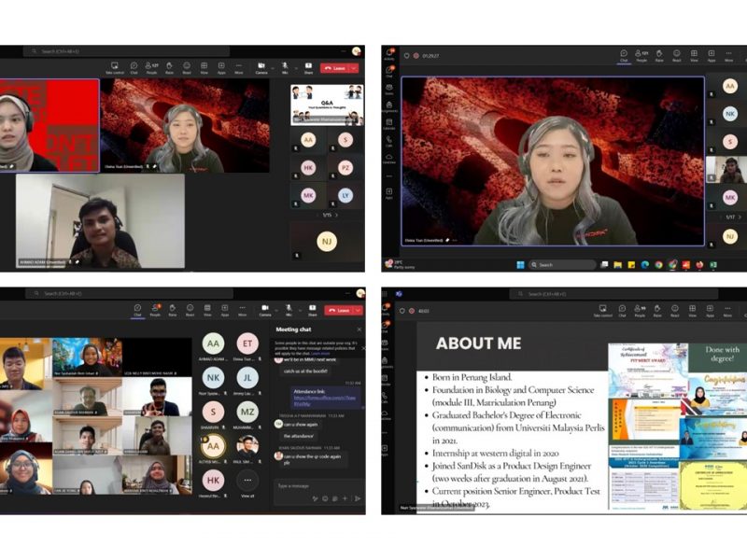Close the Meeting chat panel

pos(359,329)
